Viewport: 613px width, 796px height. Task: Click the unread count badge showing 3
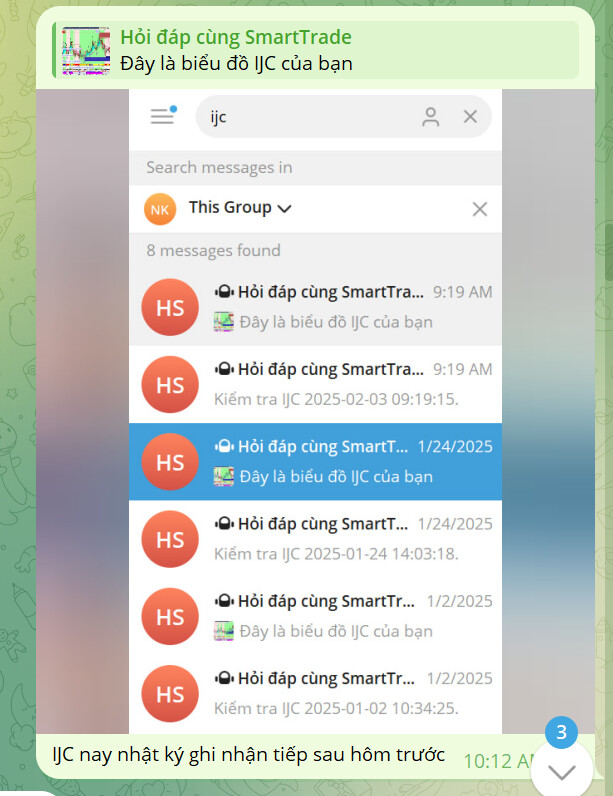tap(561, 732)
